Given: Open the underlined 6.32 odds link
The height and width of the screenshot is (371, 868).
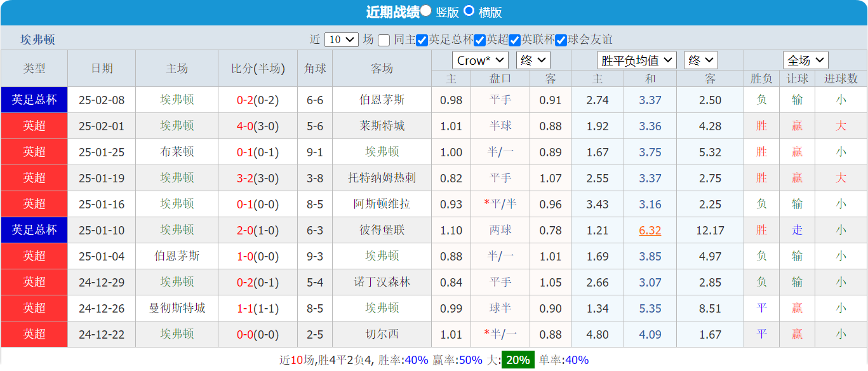Looking at the screenshot, I should point(650,229).
